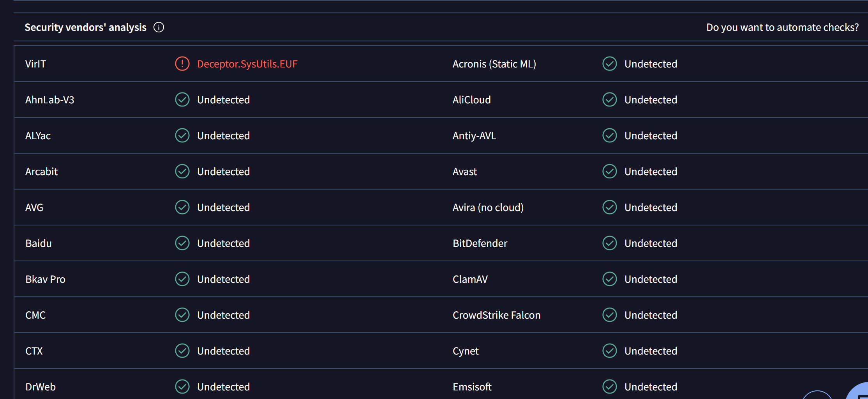Image resolution: width=868 pixels, height=399 pixels.
Task: Open the "Do you want to automate checks?" link
Action: pyautogui.click(x=782, y=27)
